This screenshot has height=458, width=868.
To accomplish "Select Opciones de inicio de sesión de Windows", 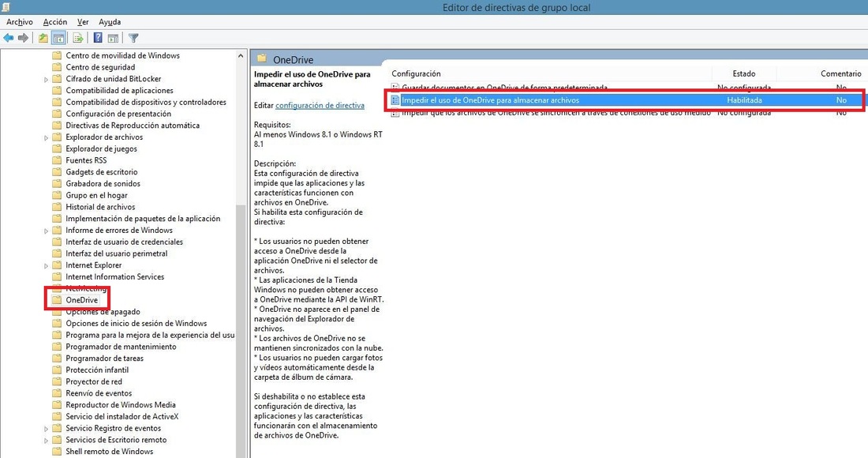I will click(x=137, y=323).
